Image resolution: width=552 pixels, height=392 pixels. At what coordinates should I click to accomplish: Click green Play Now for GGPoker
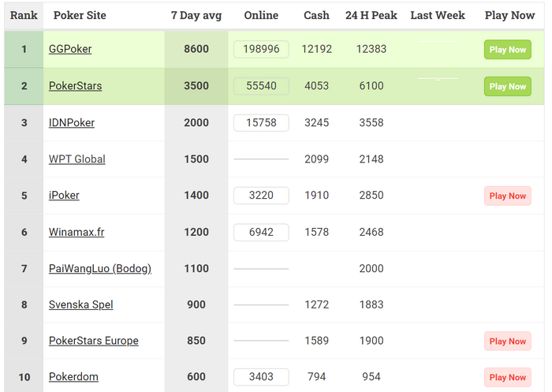507,50
